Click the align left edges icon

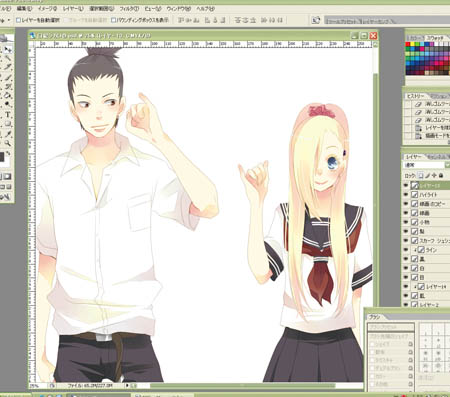click(x=207, y=20)
